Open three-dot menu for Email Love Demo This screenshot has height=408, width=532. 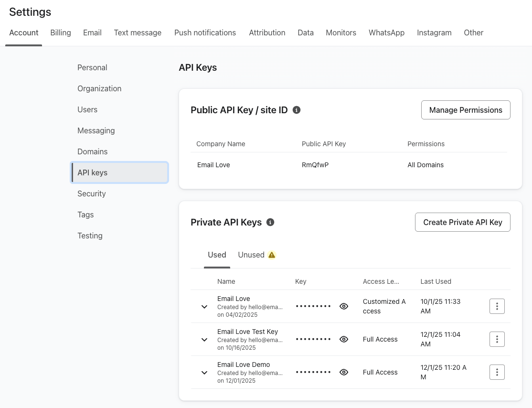[497, 372]
